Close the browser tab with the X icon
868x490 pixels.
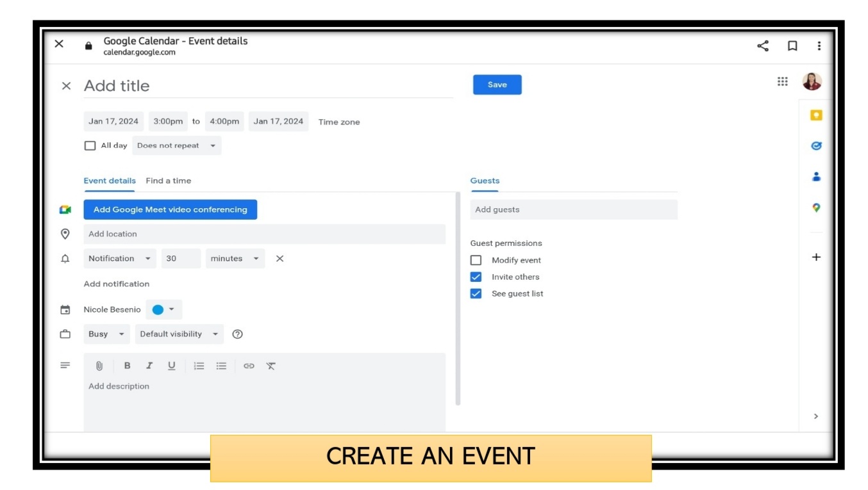59,44
